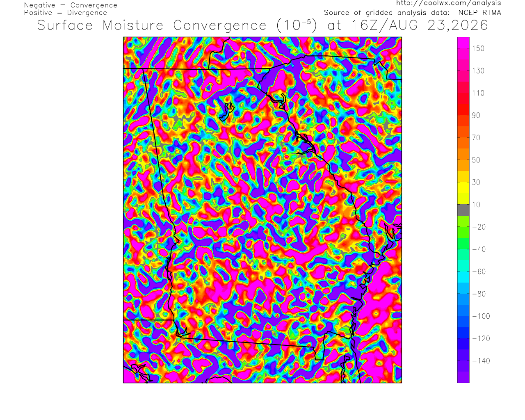Viewport: 525px width, 420px height.
Task: Click the purple -140 colorbar segment
Action: (x=463, y=361)
